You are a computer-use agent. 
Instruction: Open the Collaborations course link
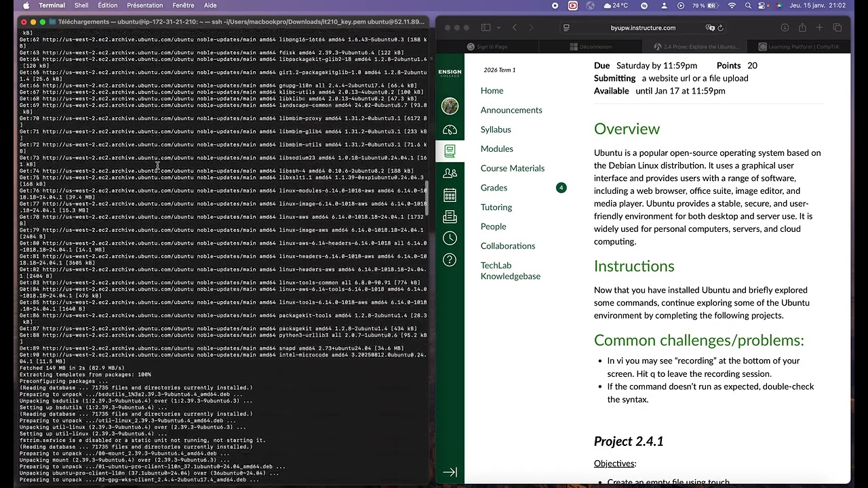(x=508, y=246)
